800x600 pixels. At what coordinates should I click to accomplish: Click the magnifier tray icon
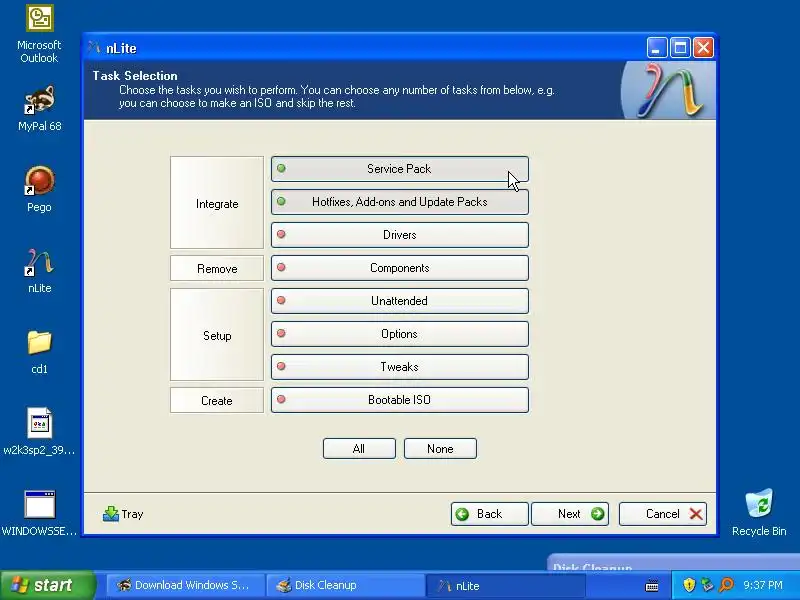click(x=727, y=585)
